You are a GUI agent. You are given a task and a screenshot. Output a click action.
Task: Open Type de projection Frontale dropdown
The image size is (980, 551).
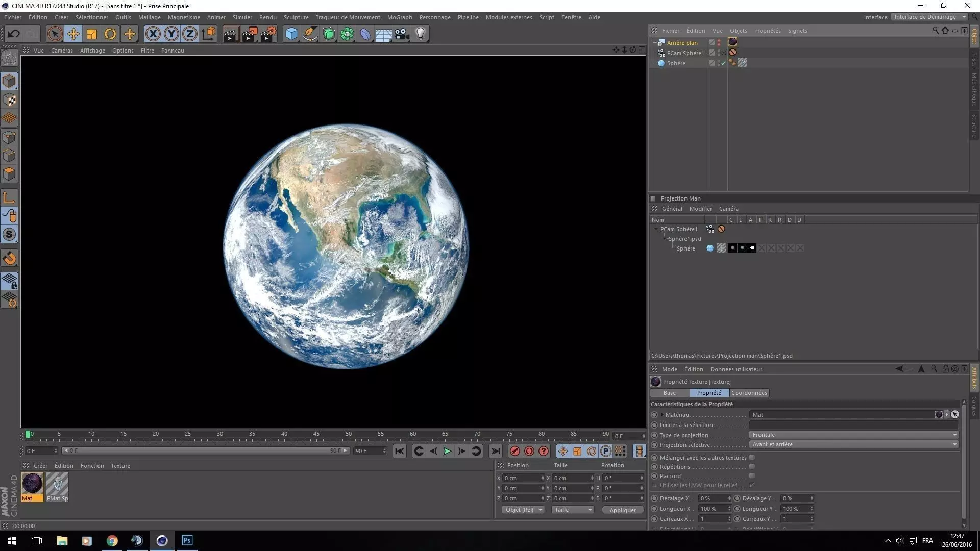pos(854,435)
